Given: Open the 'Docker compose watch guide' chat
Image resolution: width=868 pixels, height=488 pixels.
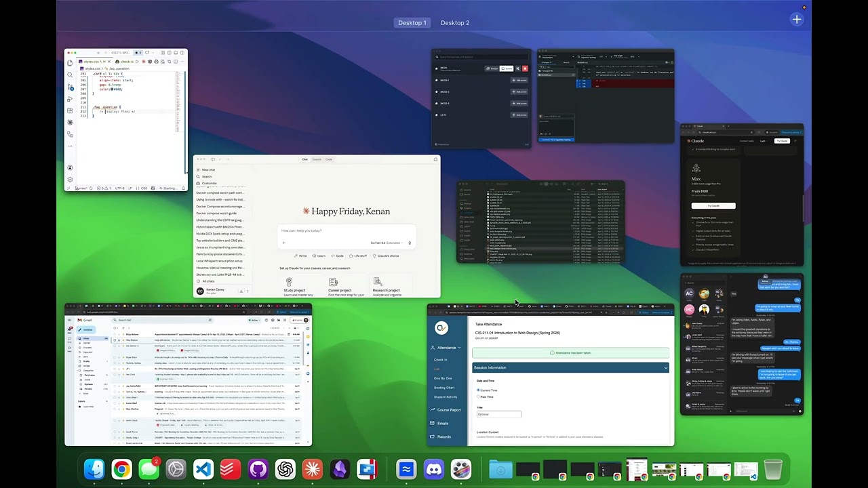Looking at the screenshot, I should 218,213.
